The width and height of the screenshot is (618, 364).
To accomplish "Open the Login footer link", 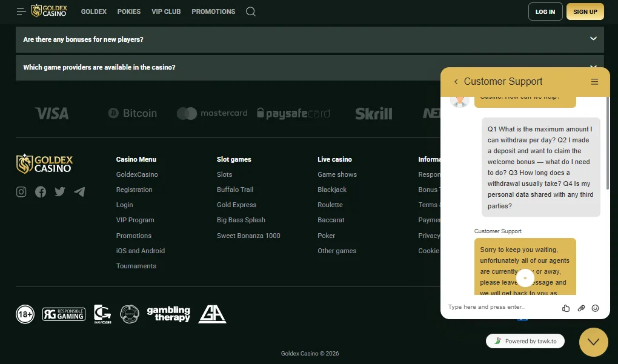I will point(125,205).
